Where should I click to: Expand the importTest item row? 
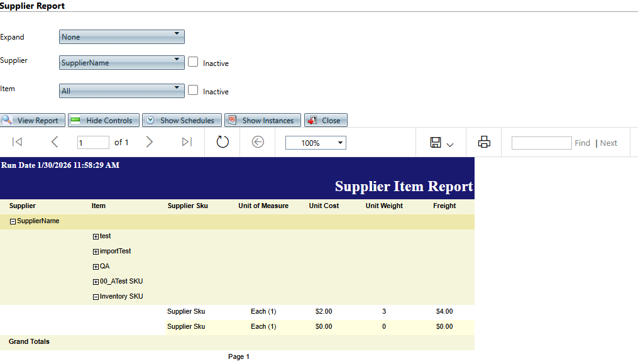click(x=96, y=251)
